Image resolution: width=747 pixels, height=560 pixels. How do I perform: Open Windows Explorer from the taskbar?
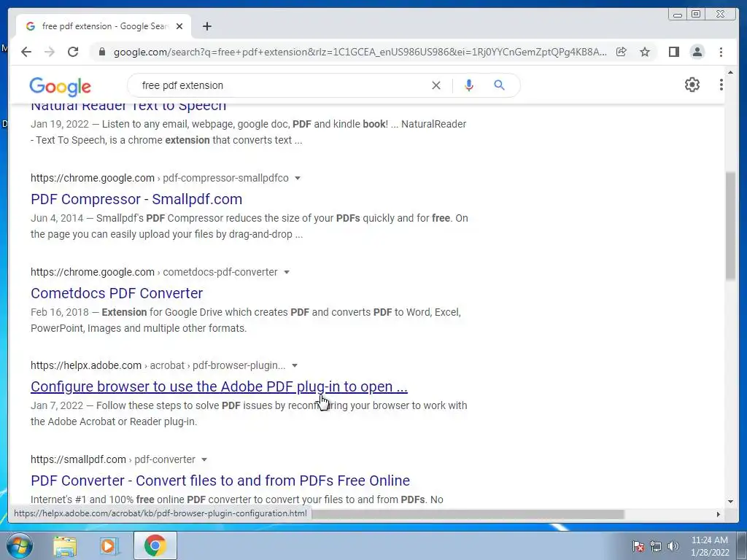65,546
